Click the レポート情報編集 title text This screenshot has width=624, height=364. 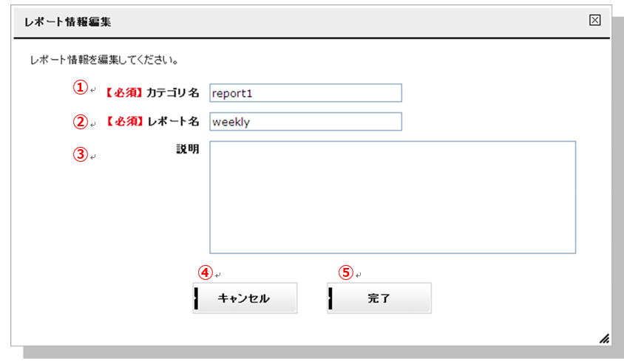(68, 22)
